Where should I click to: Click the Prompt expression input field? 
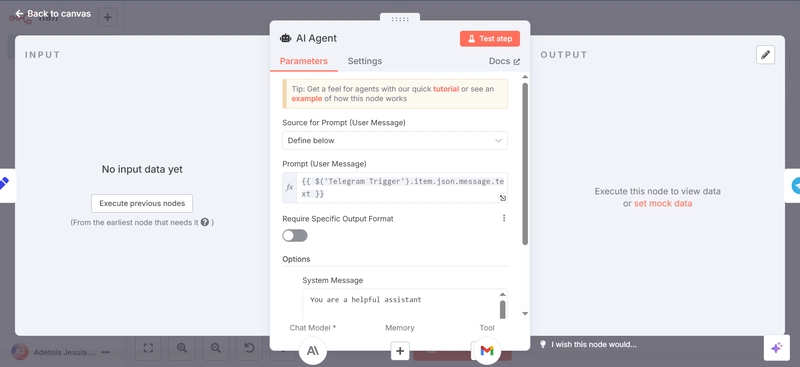click(x=395, y=187)
